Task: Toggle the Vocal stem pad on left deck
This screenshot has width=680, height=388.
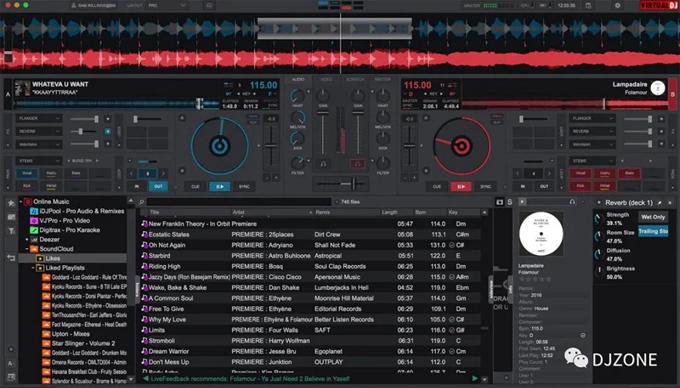Action: (x=27, y=173)
